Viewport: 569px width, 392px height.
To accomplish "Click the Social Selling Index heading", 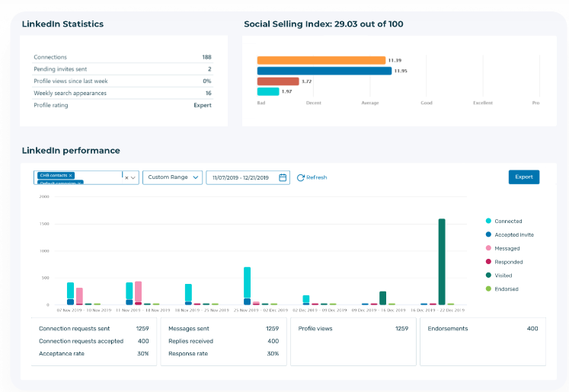I will (323, 24).
